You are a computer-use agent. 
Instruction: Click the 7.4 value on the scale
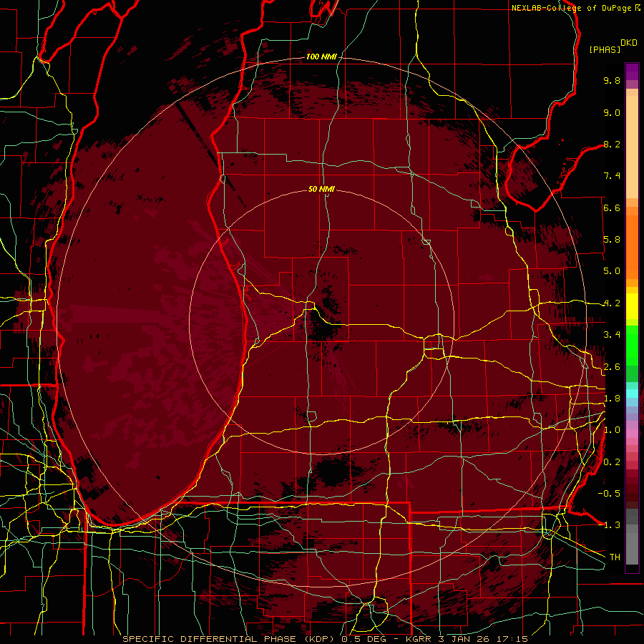pos(612,176)
